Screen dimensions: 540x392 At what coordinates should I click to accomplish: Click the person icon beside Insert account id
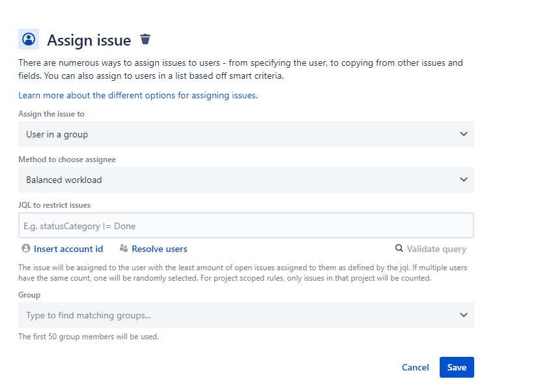(25, 249)
